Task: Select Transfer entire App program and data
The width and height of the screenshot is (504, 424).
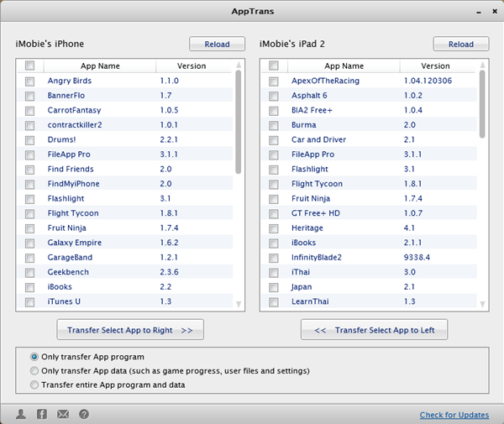Action: tap(34, 385)
